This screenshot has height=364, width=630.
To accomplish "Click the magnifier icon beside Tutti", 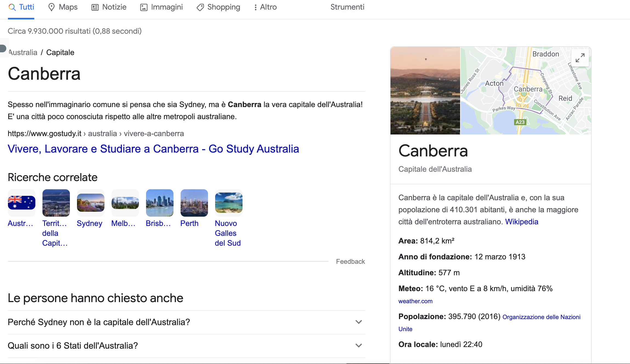I will pyautogui.click(x=12, y=7).
